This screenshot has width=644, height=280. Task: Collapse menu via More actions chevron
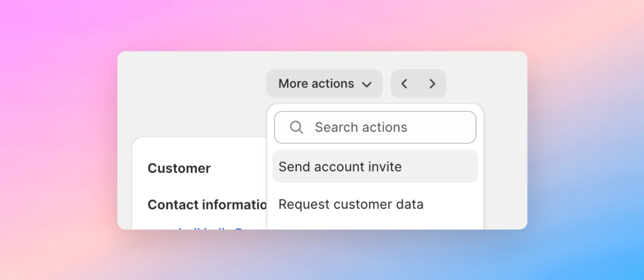(x=367, y=85)
